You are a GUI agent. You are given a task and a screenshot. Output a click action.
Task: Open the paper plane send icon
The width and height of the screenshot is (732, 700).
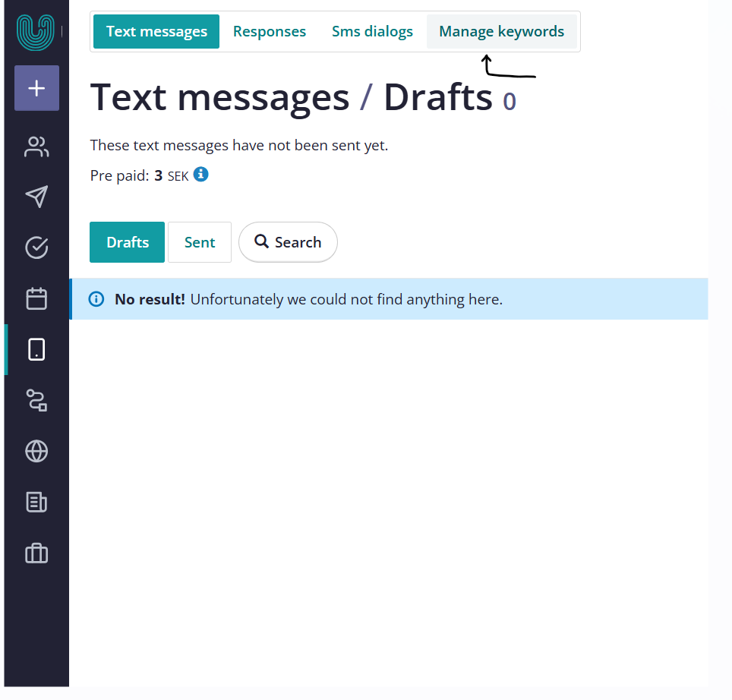pos(36,197)
